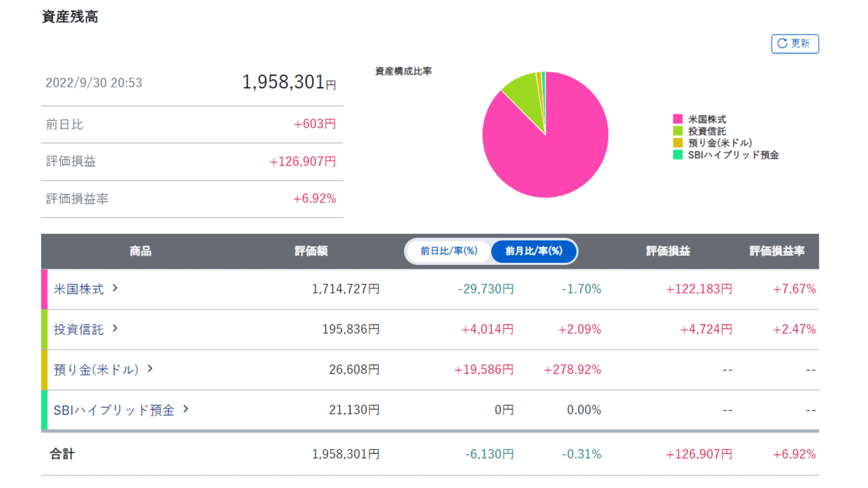Select the 前月比/率(%) toggle
Viewport: 868px width, 488px height.
coord(534,251)
